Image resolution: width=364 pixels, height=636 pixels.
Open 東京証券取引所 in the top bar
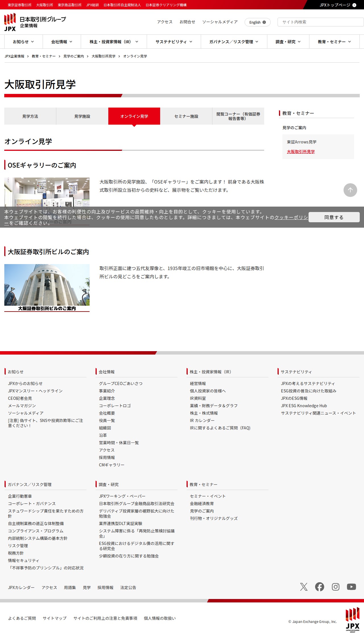pyautogui.click(x=20, y=5)
